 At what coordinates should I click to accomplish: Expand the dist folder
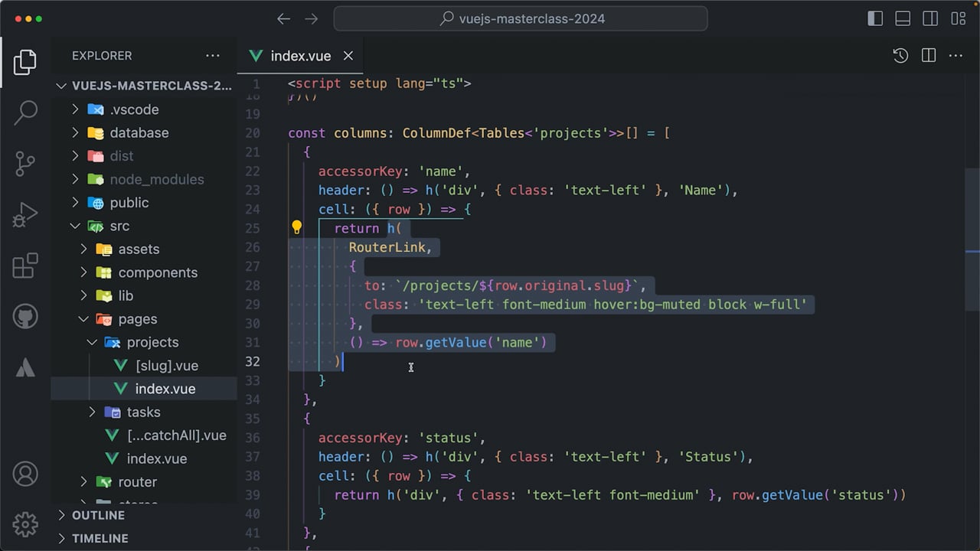tap(144, 155)
